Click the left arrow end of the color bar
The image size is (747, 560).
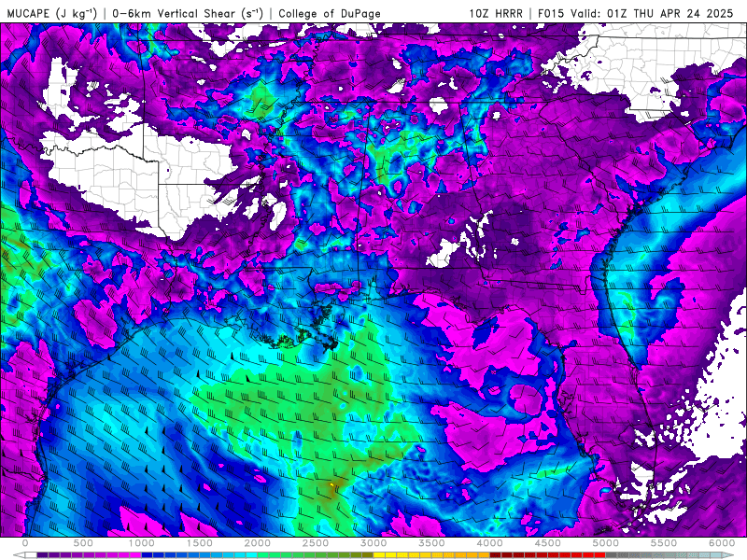point(19,555)
